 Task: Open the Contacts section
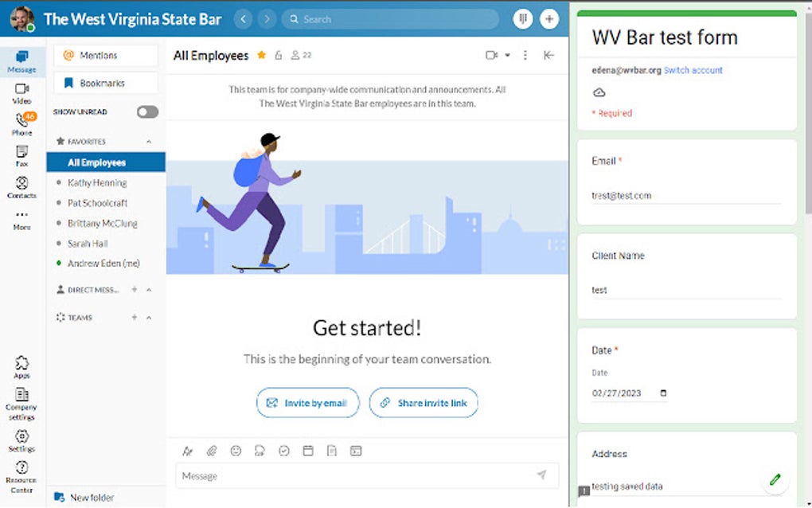(21, 187)
